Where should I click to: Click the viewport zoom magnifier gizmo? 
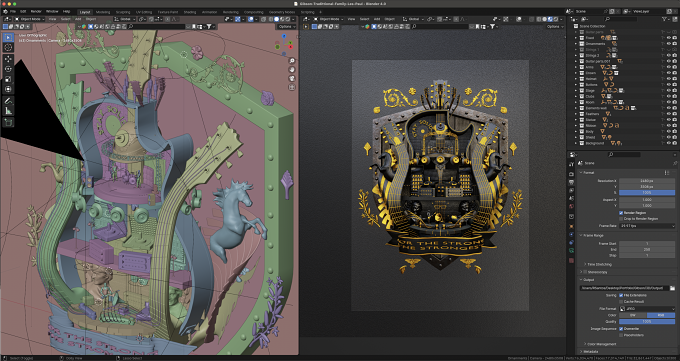pyautogui.click(x=292, y=61)
